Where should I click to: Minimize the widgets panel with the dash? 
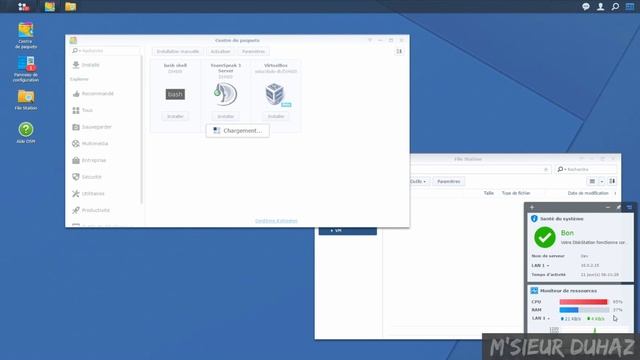point(608,207)
